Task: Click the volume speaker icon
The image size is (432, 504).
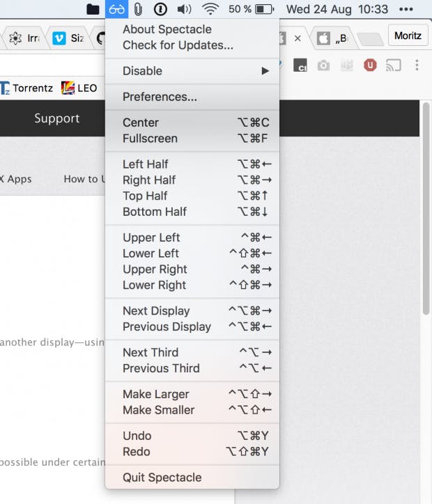Action: point(185,9)
